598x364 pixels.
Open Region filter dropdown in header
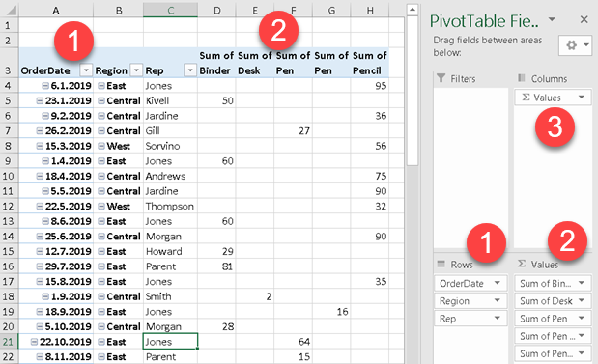(136, 70)
